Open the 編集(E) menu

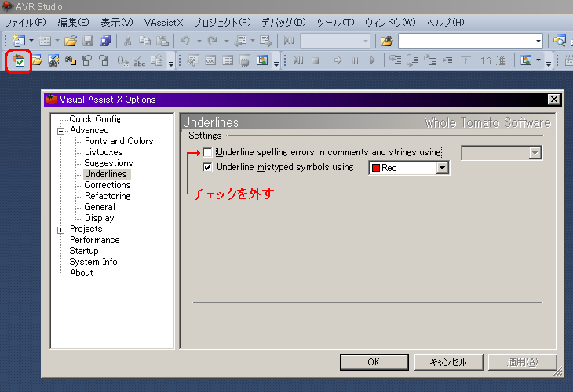click(73, 23)
